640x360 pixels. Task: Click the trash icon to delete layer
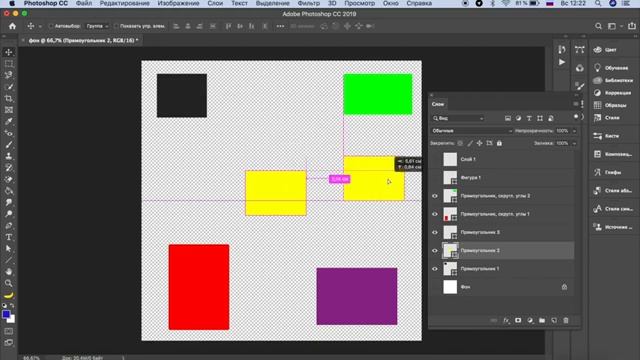566,320
